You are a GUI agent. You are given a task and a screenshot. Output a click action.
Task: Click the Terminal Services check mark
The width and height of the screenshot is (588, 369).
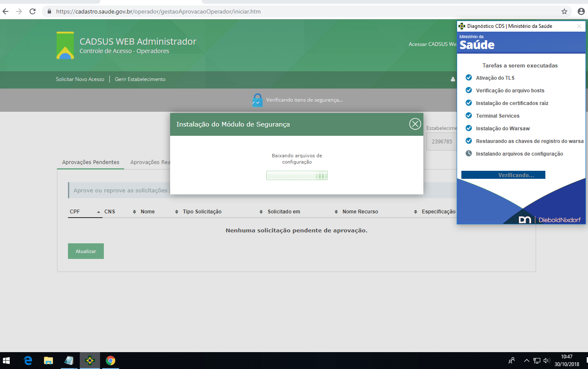[469, 116]
